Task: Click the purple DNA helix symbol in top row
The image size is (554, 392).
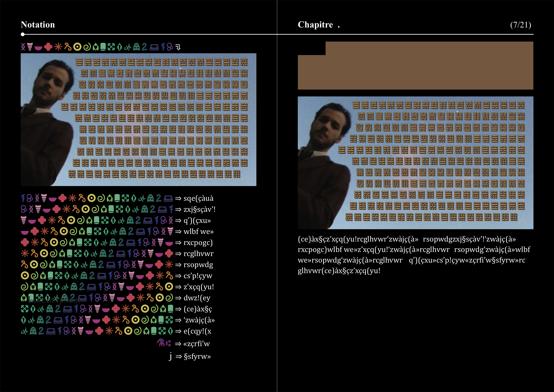Action: pos(23,47)
